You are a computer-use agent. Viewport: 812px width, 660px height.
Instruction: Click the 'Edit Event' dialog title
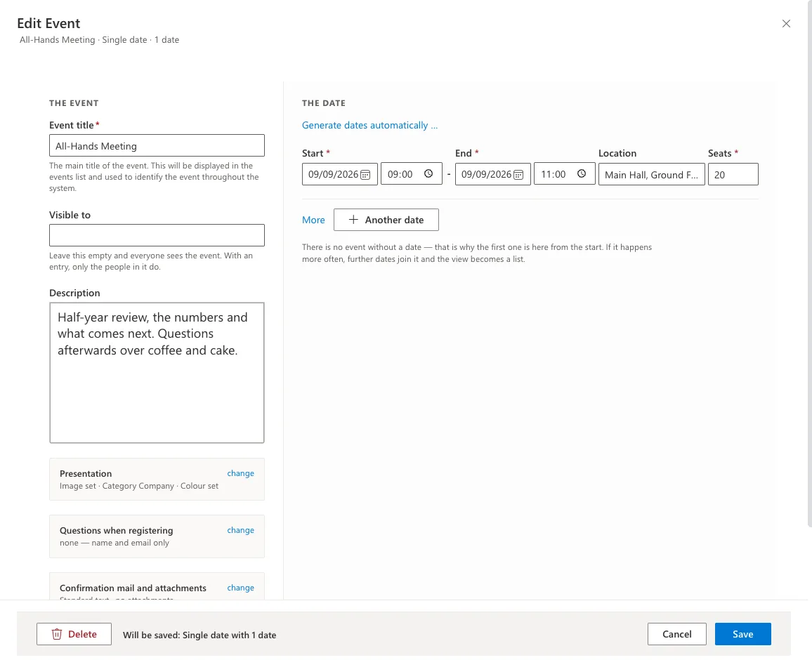[48, 23]
